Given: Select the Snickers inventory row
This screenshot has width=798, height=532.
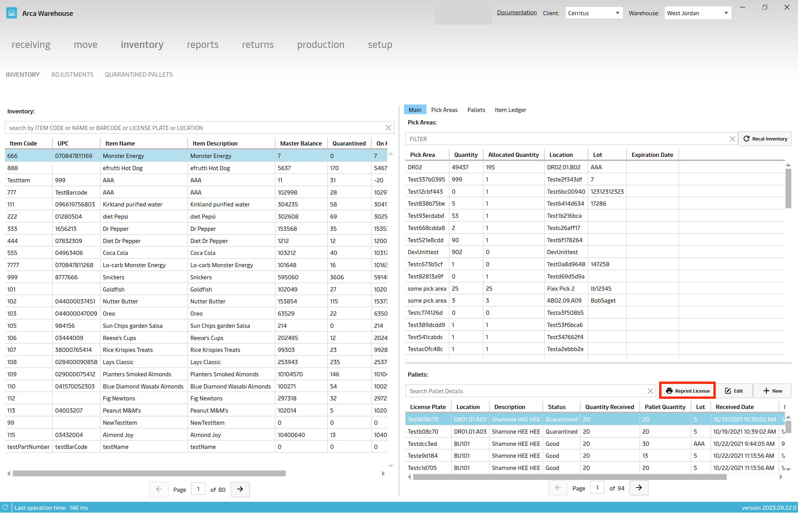Looking at the screenshot, I should tap(196, 278).
